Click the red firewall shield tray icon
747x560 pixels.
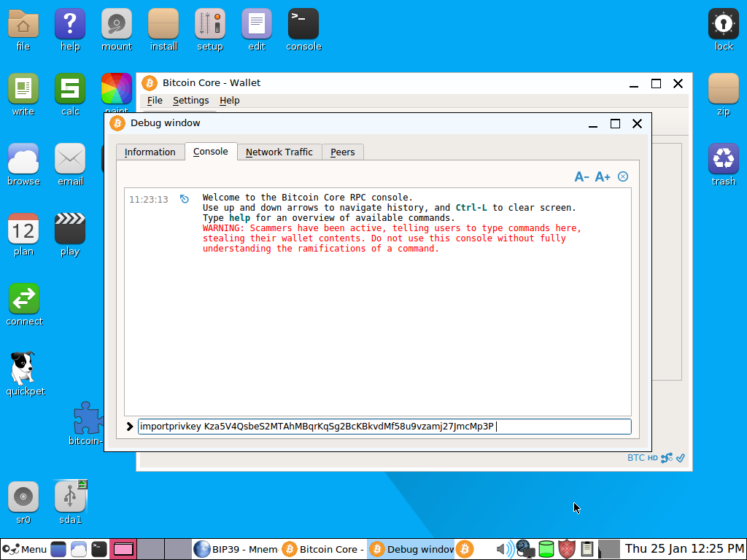pyautogui.click(x=566, y=549)
